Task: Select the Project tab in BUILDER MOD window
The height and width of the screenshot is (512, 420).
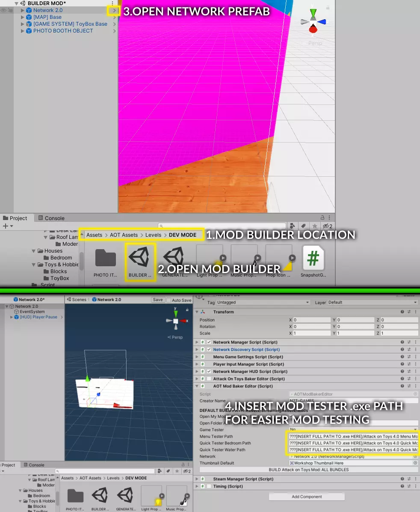Action: (15, 218)
